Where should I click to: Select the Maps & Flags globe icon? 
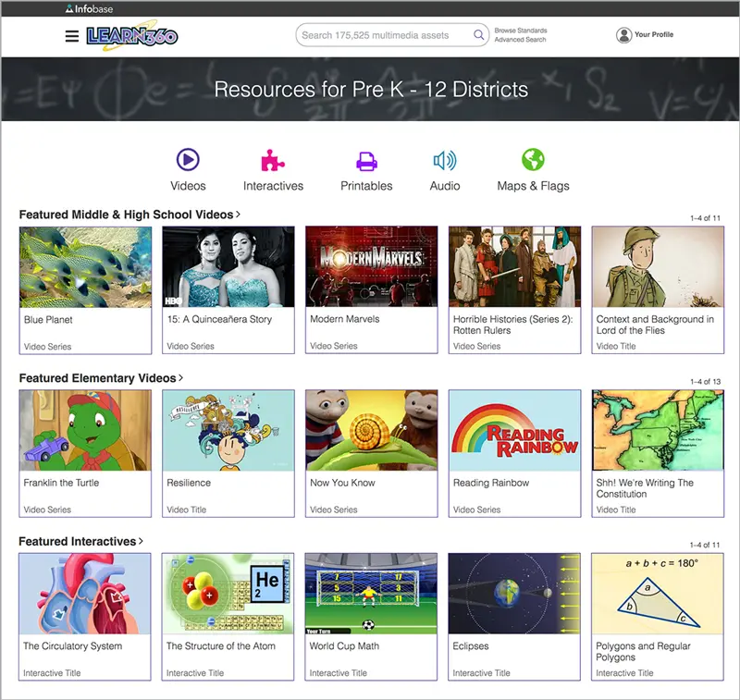tap(533, 160)
